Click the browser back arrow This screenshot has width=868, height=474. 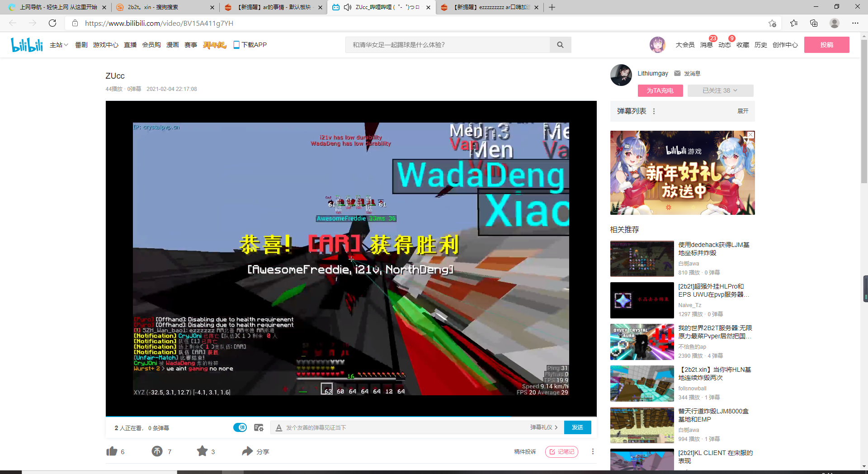[x=13, y=23]
